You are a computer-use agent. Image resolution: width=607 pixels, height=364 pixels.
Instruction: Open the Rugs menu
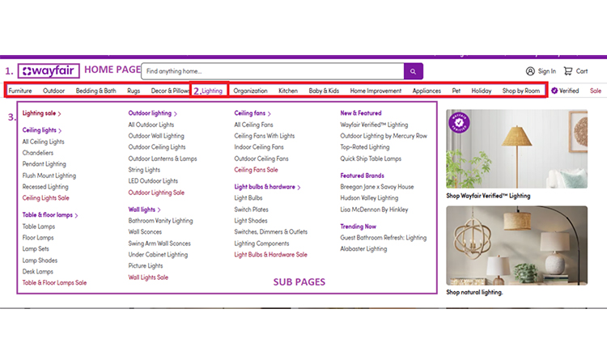point(134,91)
